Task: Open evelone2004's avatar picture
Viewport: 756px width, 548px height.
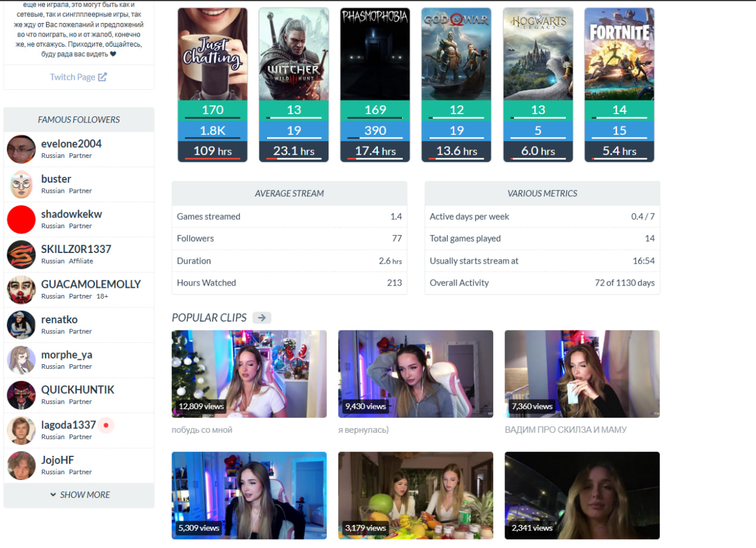Action: pos(21,149)
